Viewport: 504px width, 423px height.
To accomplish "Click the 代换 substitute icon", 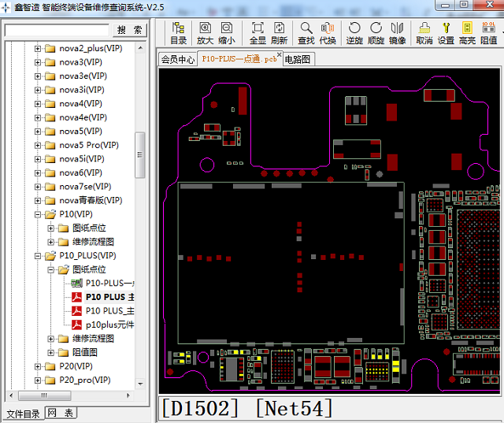I will [328, 33].
